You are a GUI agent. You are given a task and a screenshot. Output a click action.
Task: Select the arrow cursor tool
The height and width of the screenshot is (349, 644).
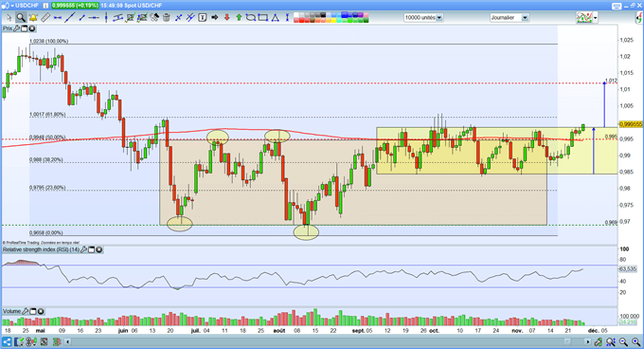(9, 17)
